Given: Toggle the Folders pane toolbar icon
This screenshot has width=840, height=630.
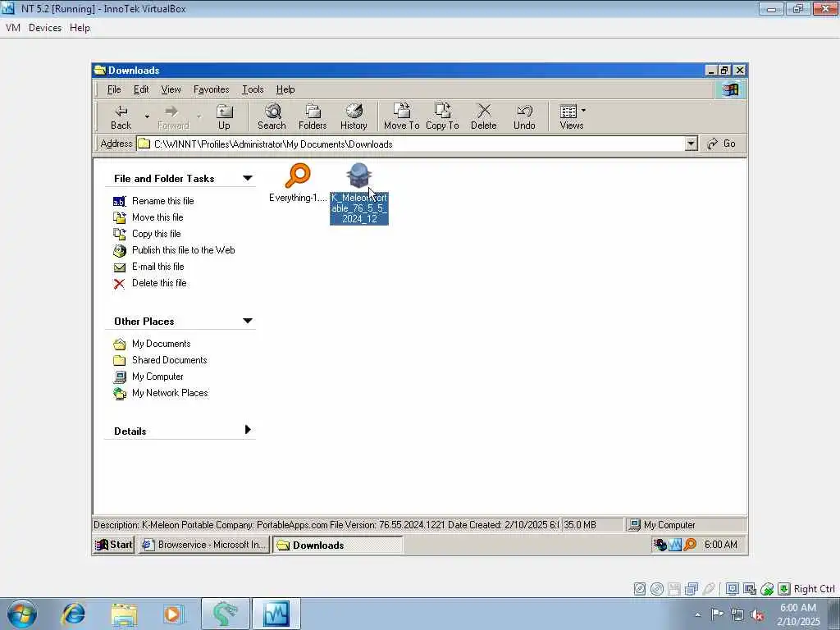Looking at the screenshot, I should pyautogui.click(x=313, y=117).
